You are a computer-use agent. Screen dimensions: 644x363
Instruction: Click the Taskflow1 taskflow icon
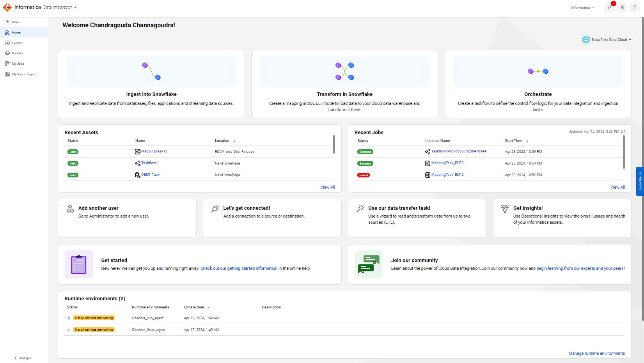pos(137,163)
